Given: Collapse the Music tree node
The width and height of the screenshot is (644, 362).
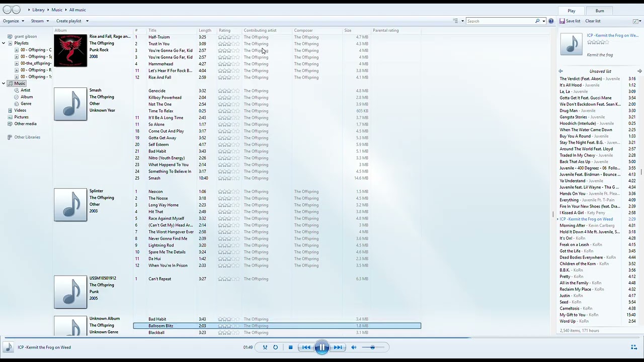Looking at the screenshot, I should pyautogui.click(x=4, y=83).
